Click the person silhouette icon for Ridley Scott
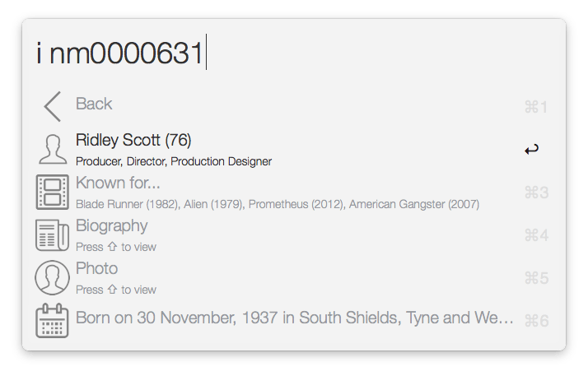 pos(52,149)
